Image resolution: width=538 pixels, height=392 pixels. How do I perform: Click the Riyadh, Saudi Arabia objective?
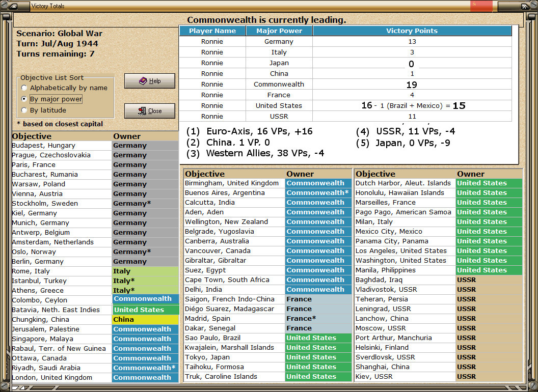pos(46,368)
